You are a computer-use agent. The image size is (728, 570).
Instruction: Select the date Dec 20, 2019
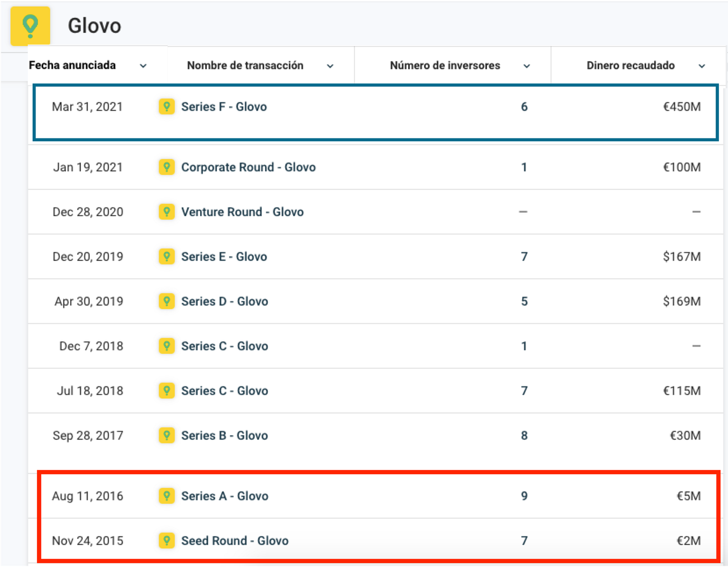(x=88, y=256)
